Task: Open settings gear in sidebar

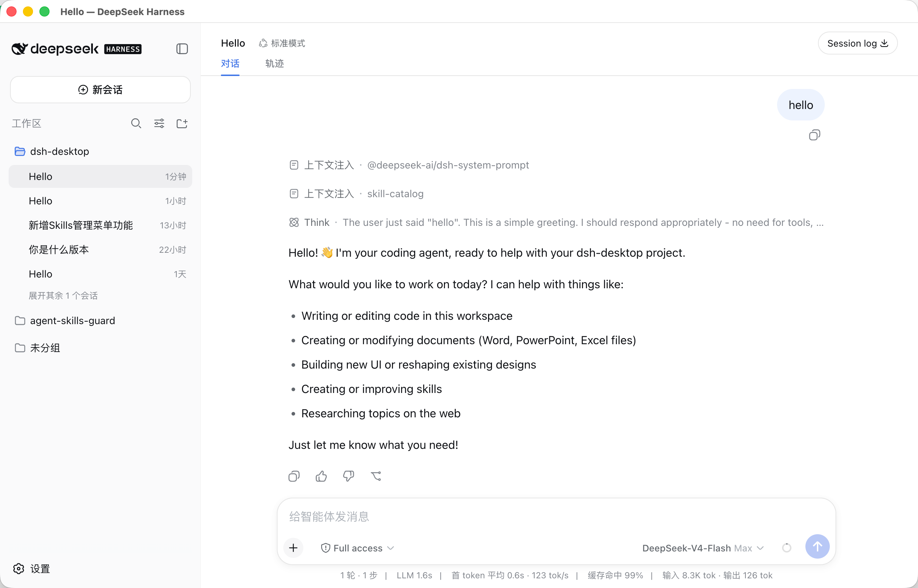Action: tap(19, 569)
